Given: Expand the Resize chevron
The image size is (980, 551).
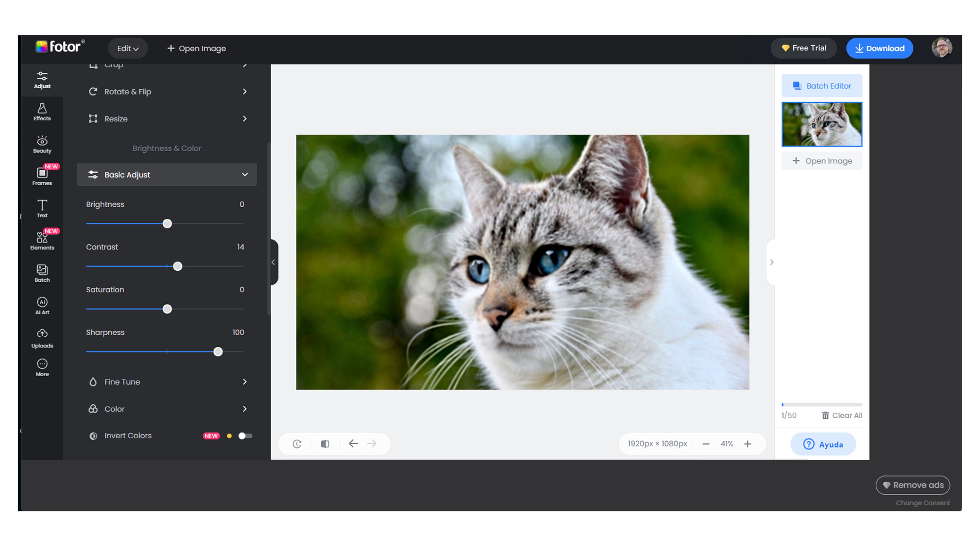Looking at the screenshot, I should pyautogui.click(x=245, y=119).
